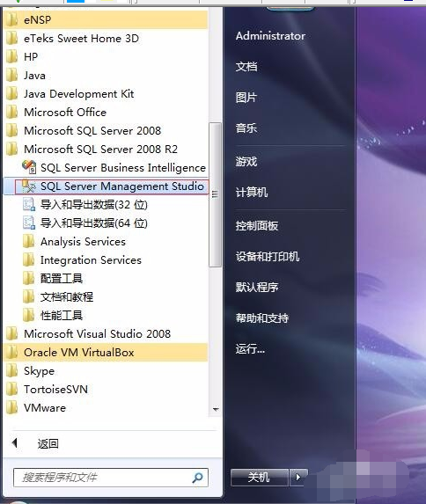The height and width of the screenshot is (504, 426).
Task: Expand the Java Development Kit group
Action: tap(106, 94)
